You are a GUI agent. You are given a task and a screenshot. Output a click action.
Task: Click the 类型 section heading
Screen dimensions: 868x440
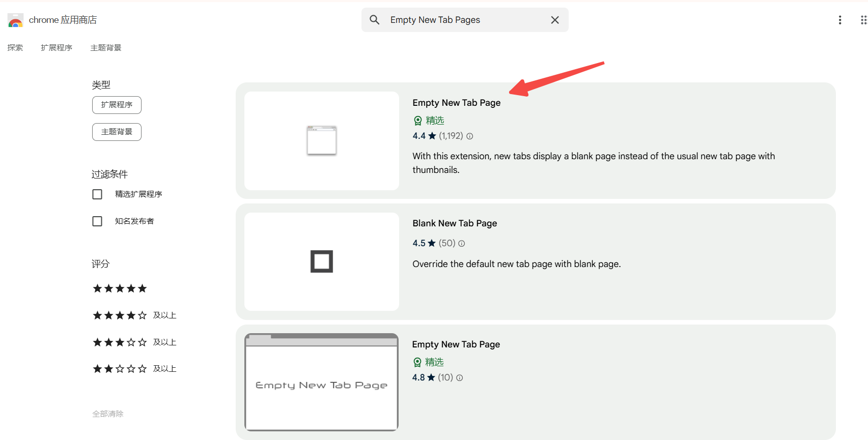pyautogui.click(x=101, y=85)
